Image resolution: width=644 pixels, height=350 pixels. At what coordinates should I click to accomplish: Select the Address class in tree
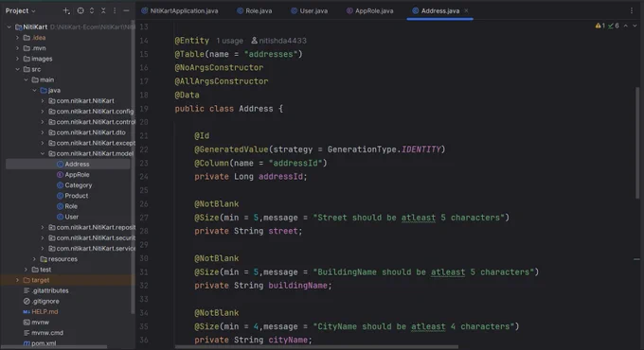[77, 165]
